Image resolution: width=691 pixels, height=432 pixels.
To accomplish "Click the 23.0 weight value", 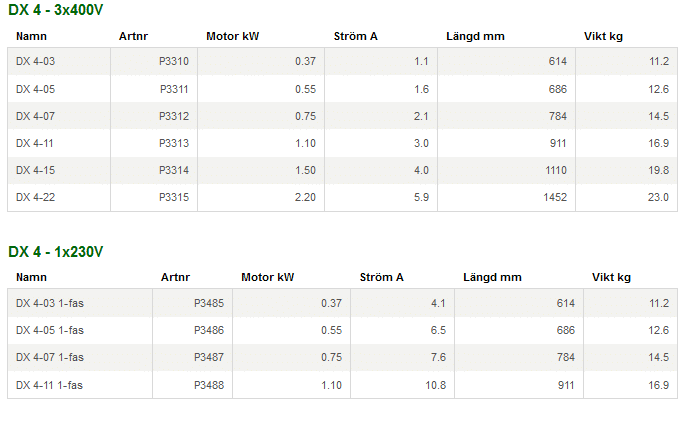I will click(658, 197).
